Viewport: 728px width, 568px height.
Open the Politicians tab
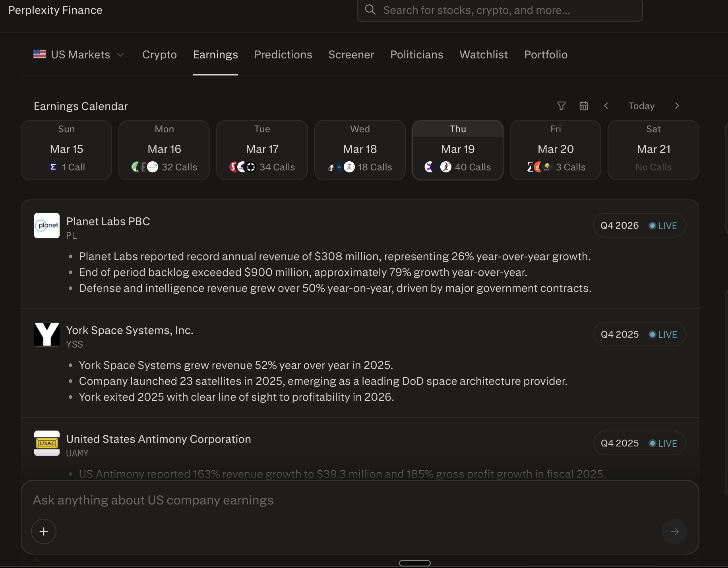click(417, 55)
